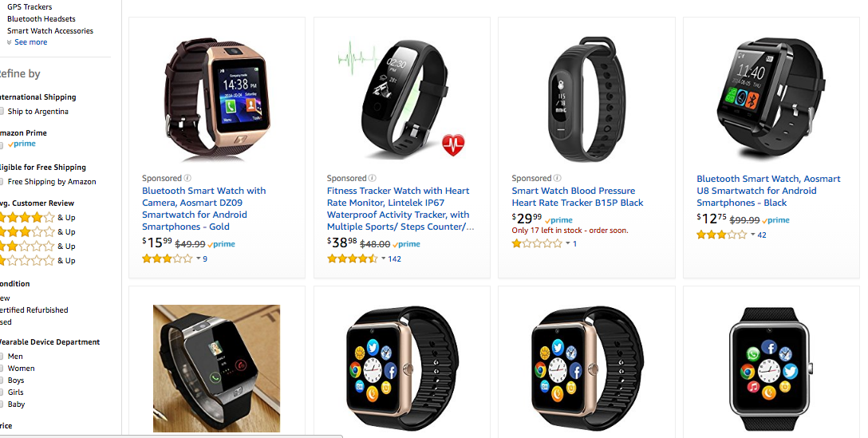Open the 142 reviews link for Lintelek tracker
868x438 pixels.
(x=395, y=258)
